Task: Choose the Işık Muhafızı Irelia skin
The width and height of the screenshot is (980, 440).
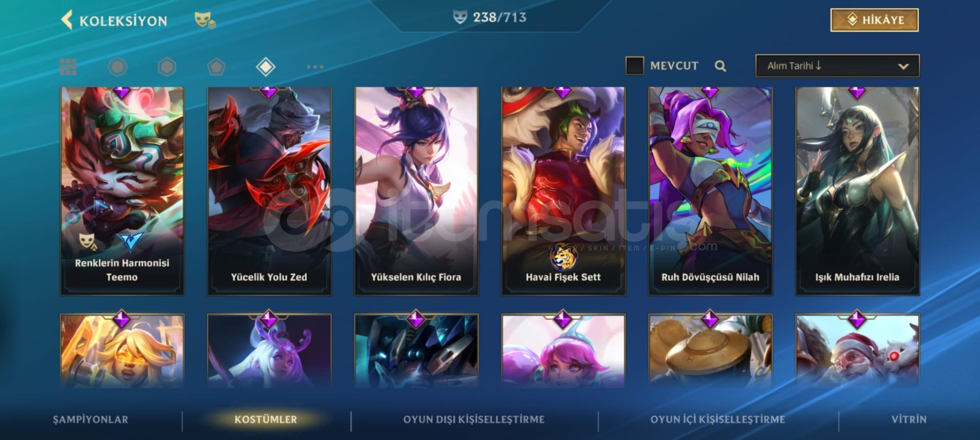Action: click(x=857, y=191)
